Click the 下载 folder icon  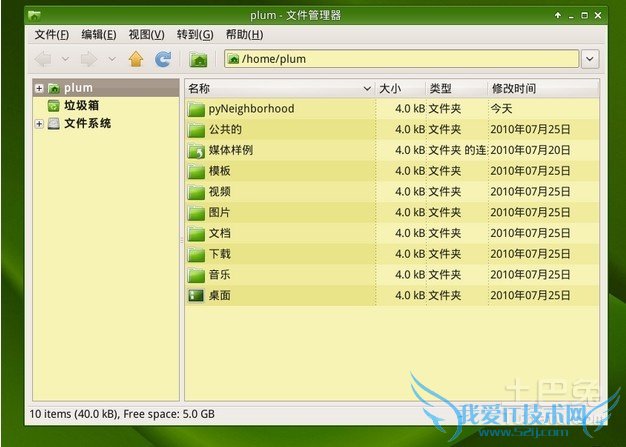pyautogui.click(x=196, y=254)
